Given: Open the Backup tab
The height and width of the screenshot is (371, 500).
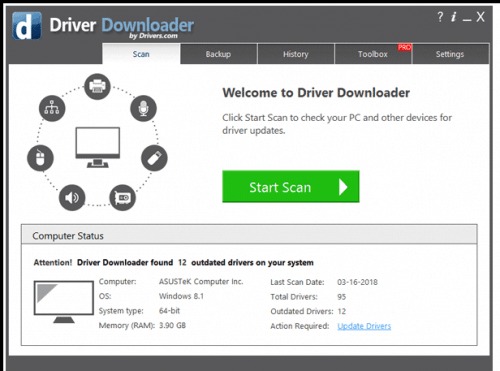Looking at the screenshot, I should pyautogui.click(x=218, y=54).
